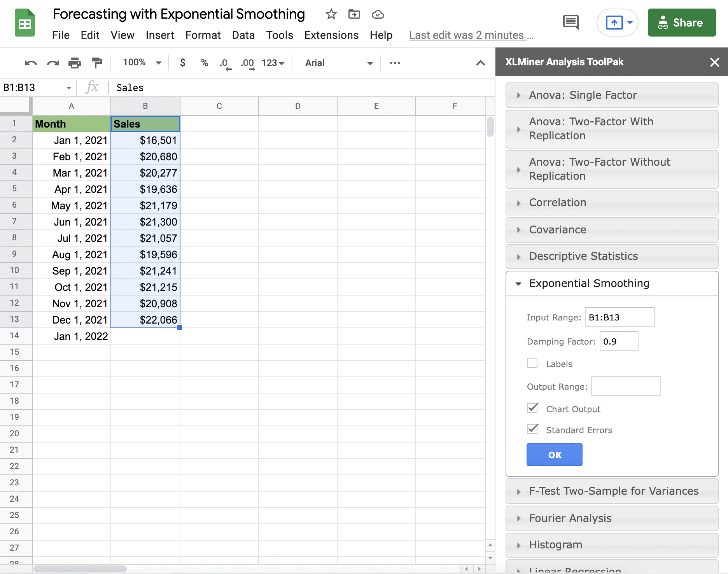Viewport: 728px width, 574px height.
Task: Click the Print icon
Action: point(74,63)
